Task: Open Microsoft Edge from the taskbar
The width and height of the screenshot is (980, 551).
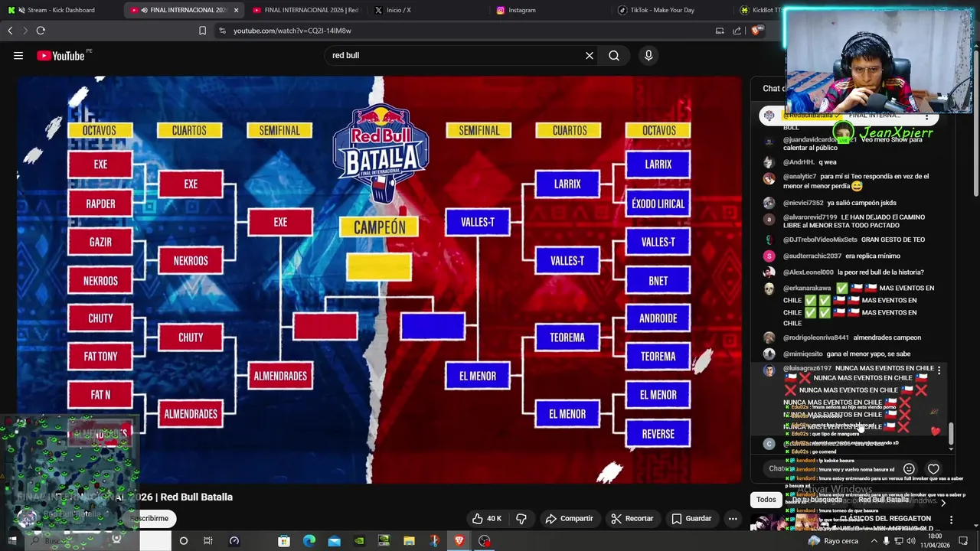Action: pyautogui.click(x=309, y=541)
